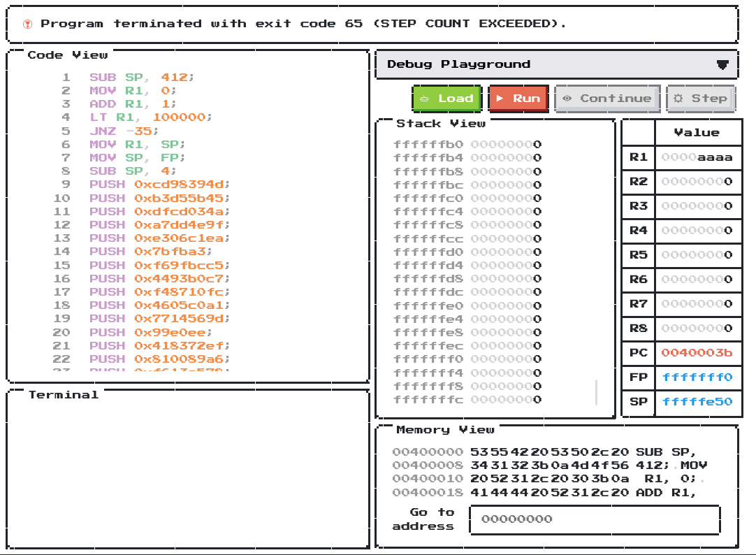Click code line 6 MOV R1, SP
This screenshot has height=555, width=756.
click(x=137, y=145)
